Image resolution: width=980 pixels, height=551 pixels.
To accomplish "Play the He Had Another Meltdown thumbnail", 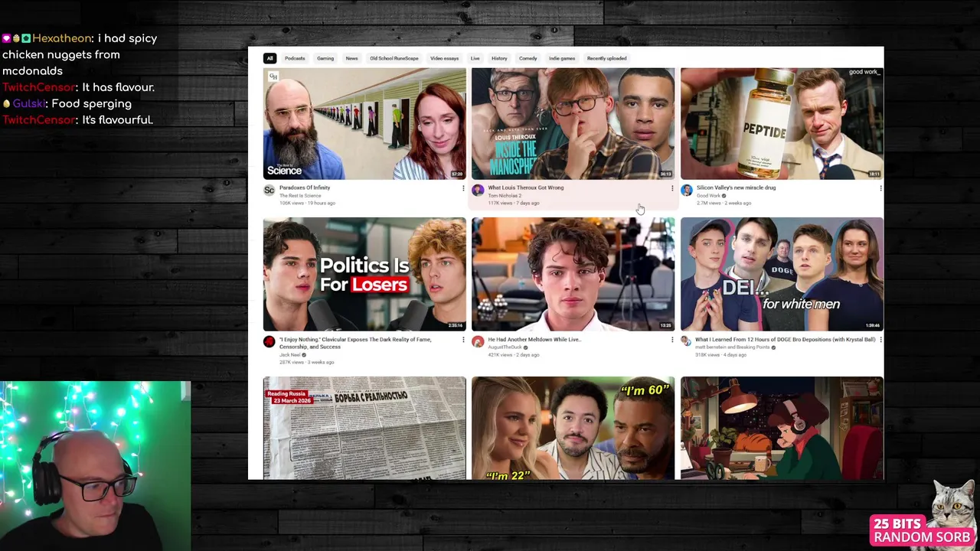I will coord(573,274).
